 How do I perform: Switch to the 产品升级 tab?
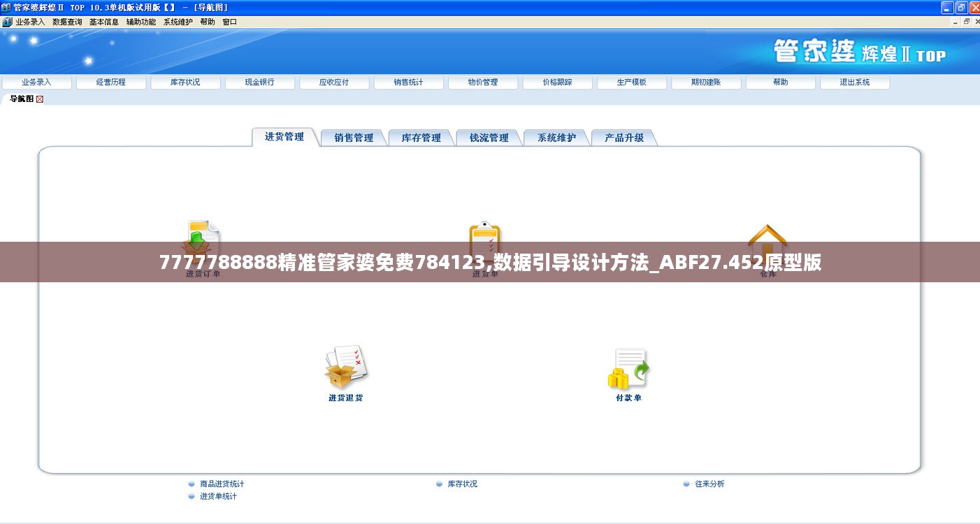[624, 138]
